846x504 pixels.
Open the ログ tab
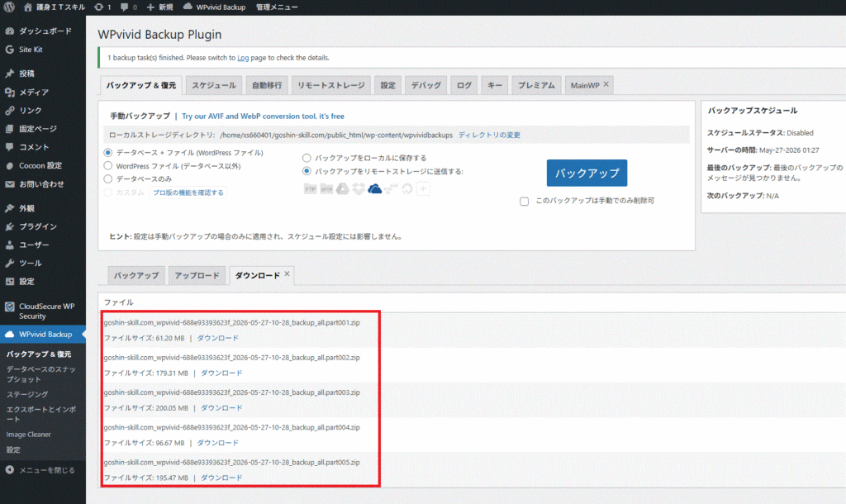click(463, 85)
